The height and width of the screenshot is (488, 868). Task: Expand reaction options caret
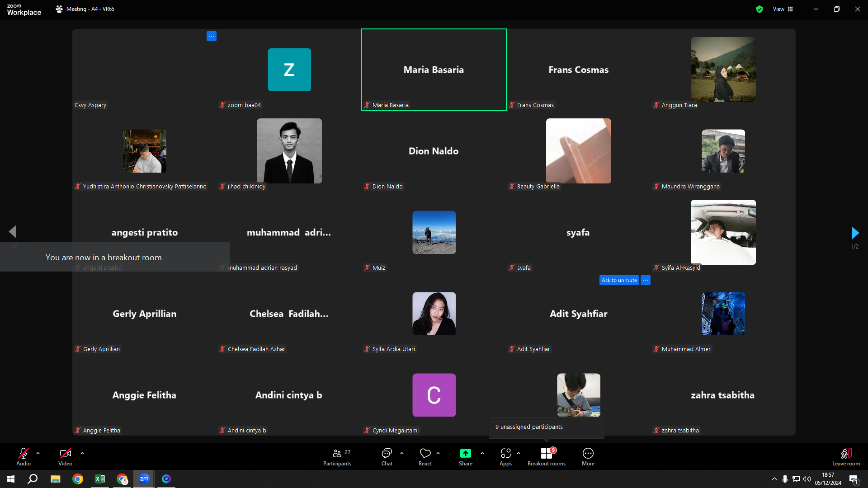[x=438, y=453]
